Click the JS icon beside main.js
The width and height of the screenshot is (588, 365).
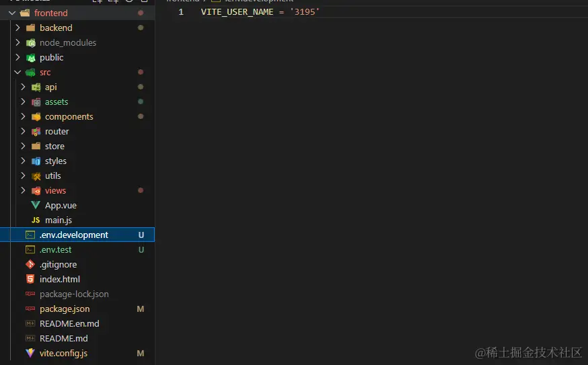click(x=36, y=220)
